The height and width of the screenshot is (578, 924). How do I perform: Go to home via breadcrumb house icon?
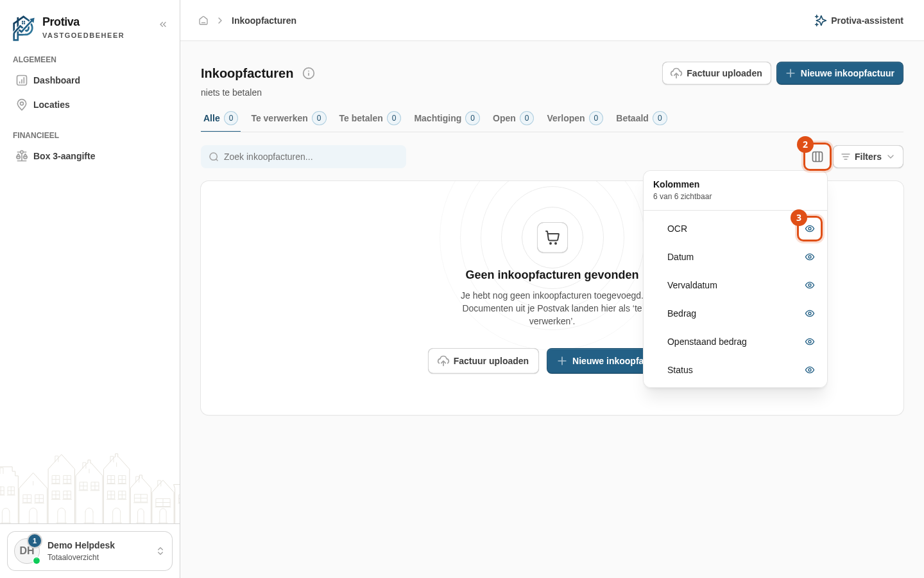click(203, 21)
